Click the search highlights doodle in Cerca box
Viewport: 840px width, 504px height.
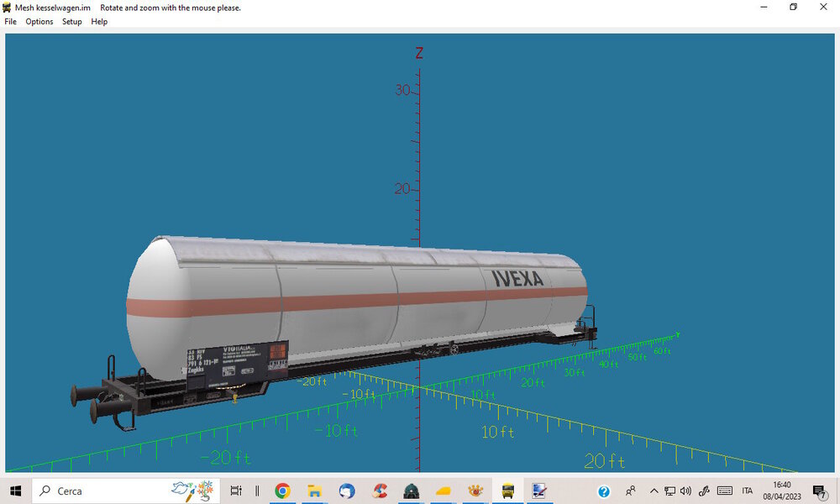pyautogui.click(x=192, y=491)
